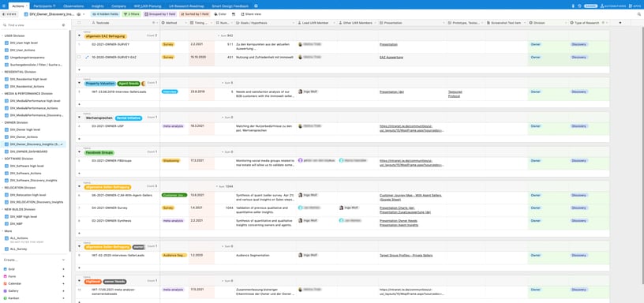
Task: Open the Presentation Owner Needs link
Action: point(399,220)
